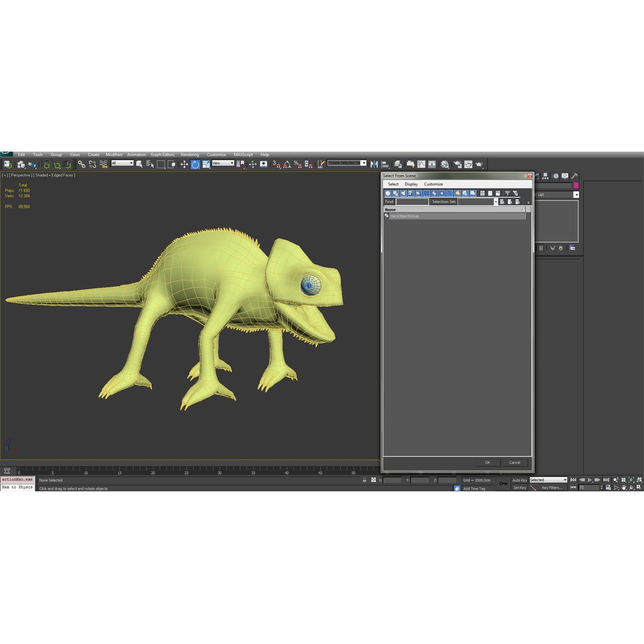Image resolution: width=644 pixels, height=644 pixels.
Task: Open the Material Editor icon
Action: (445, 165)
